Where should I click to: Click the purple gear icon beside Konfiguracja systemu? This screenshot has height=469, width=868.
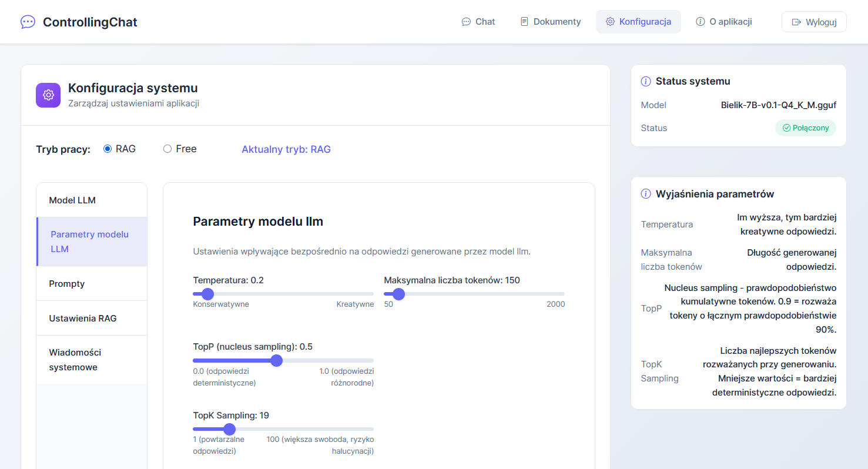[48, 95]
